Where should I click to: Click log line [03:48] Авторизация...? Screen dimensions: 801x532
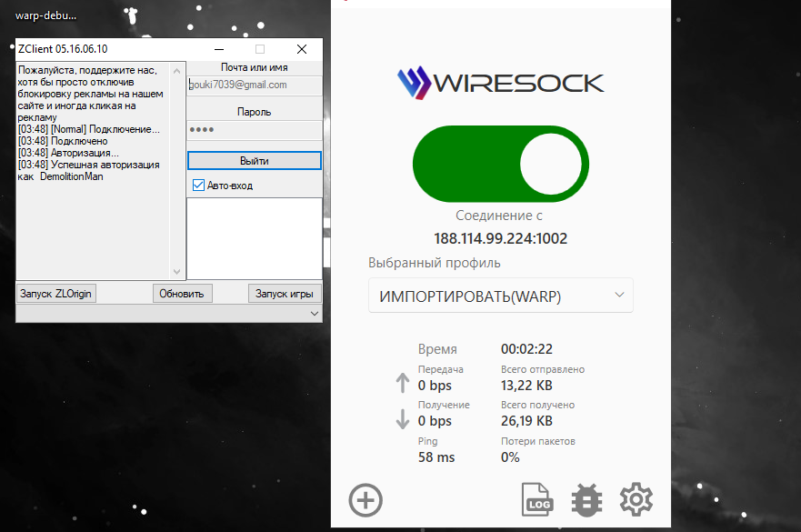(68, 153)
